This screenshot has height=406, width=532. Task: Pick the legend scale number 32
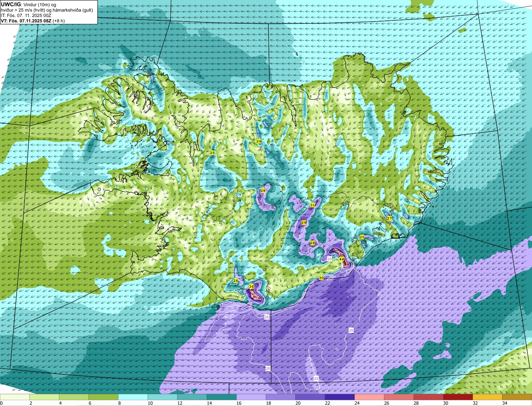coord(474,403)
